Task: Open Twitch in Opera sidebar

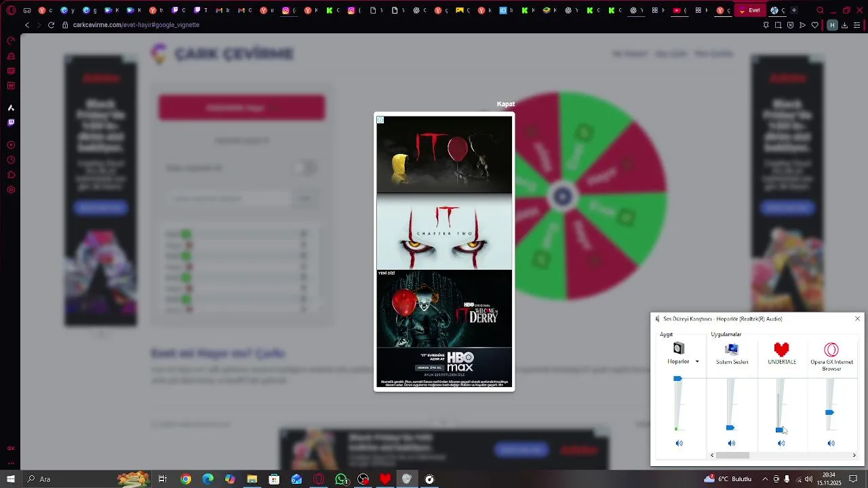Action: [x=11, y=123]
